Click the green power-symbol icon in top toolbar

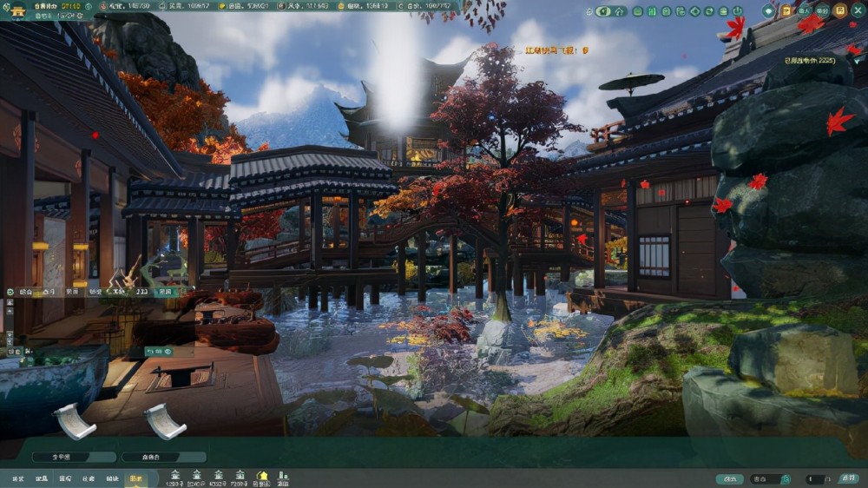737,11
